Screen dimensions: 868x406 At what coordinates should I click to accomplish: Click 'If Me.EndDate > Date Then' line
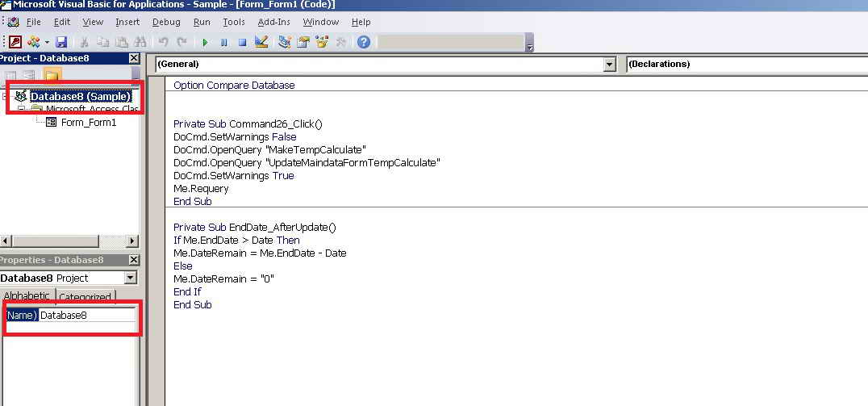(x=236, y=241)
